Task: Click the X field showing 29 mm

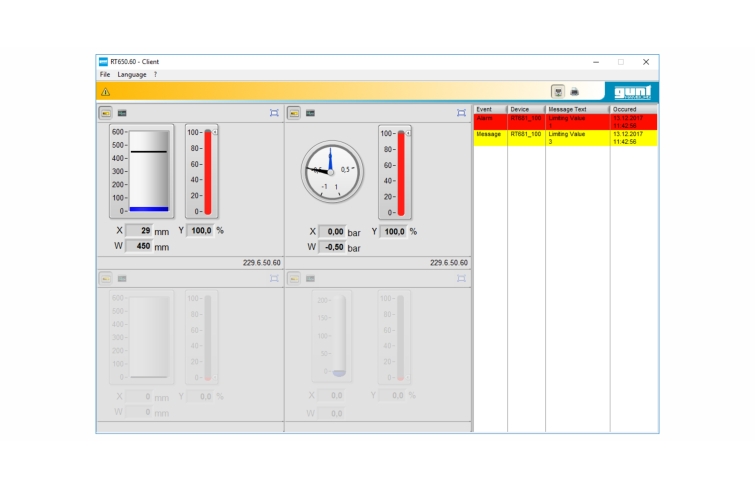Action: (x=139, y=231)
